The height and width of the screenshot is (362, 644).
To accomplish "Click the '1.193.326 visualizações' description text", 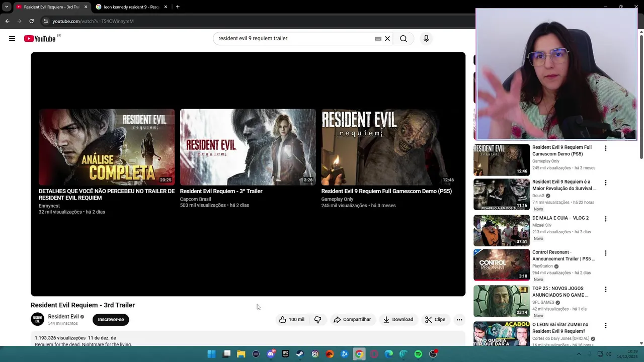I will coord(60,338).
